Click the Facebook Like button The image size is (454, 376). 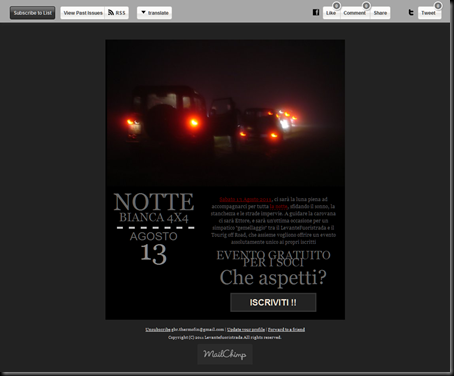tap(331, 13)
